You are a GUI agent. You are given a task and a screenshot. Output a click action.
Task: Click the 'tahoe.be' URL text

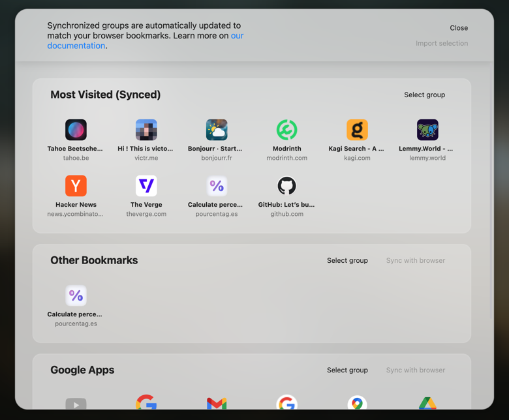tap(76, 158)
